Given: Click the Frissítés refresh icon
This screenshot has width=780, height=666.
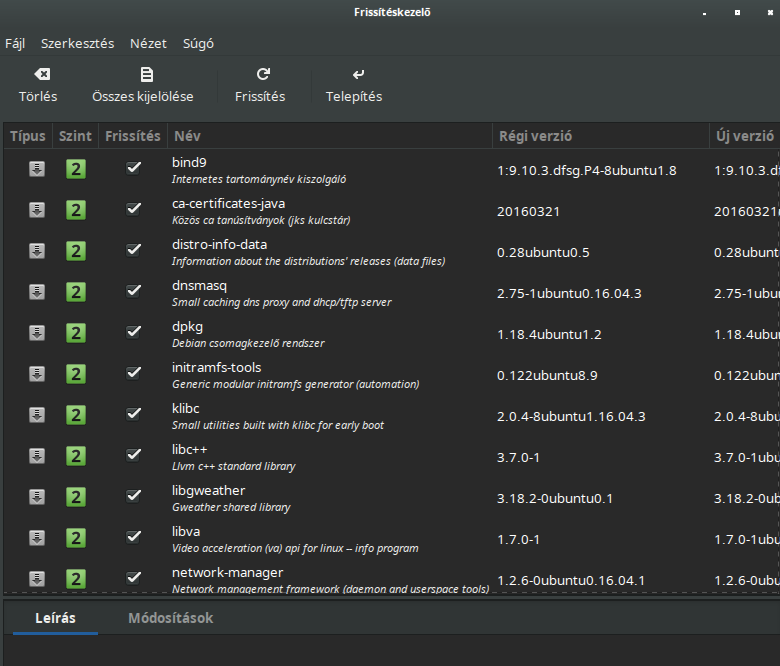Looking at the screenshot, I should 263,74.
